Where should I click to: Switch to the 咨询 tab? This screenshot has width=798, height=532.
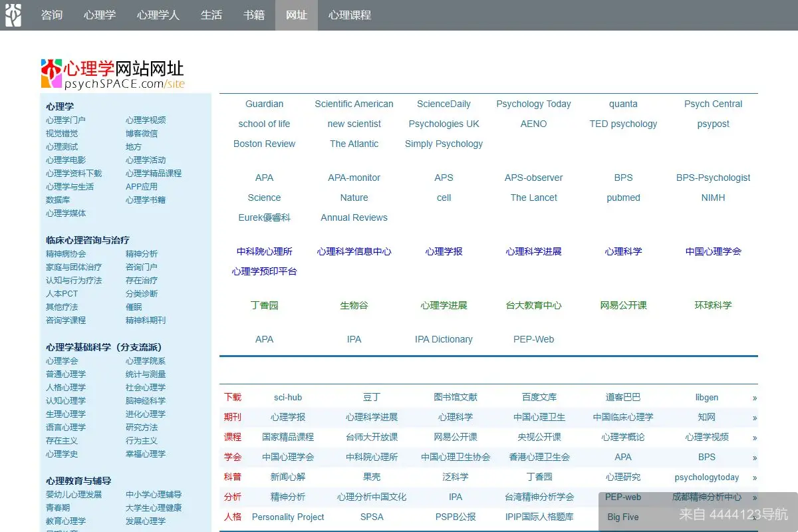click(x=51, y=15)
